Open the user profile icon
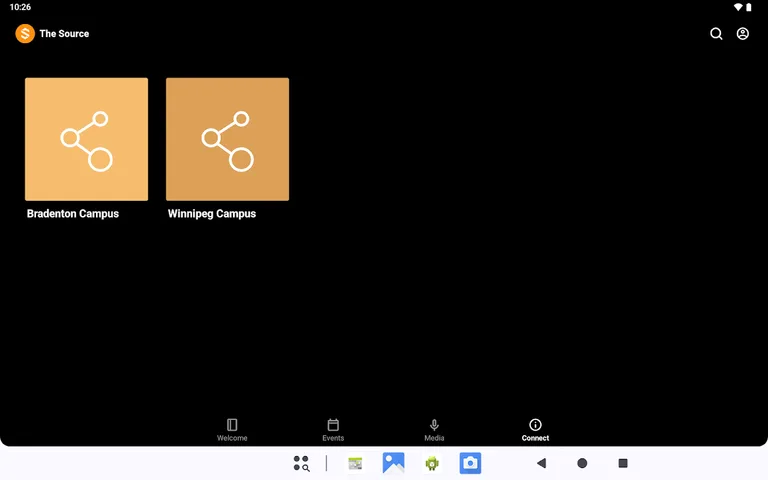Viewport: 768px width, 480px height. [743, 34]
